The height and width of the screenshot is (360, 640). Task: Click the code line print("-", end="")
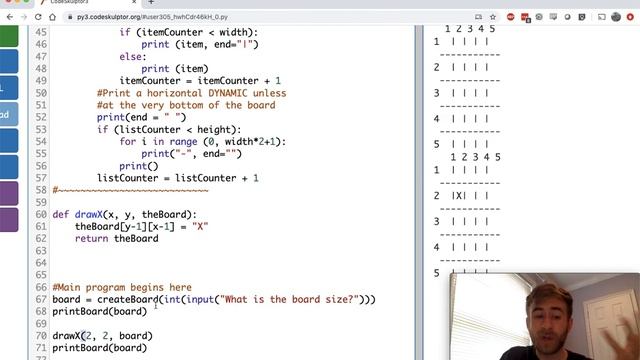click(x=191, y=154)
